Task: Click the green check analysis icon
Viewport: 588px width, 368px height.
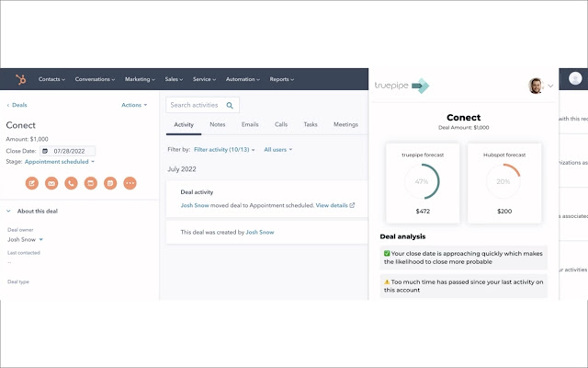Action: pos(387,254)
